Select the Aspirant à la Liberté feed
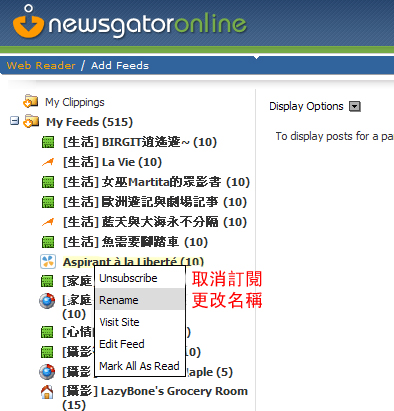 (133, 261)
